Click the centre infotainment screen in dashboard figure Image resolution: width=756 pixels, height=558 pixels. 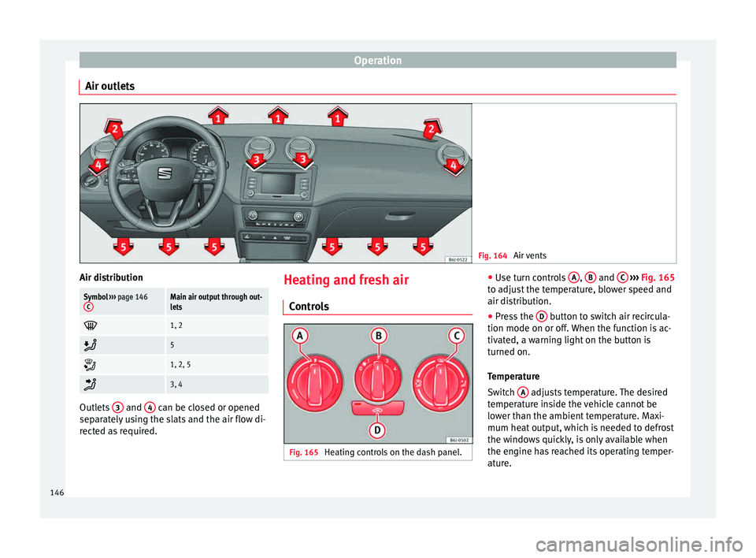(278, 184)
